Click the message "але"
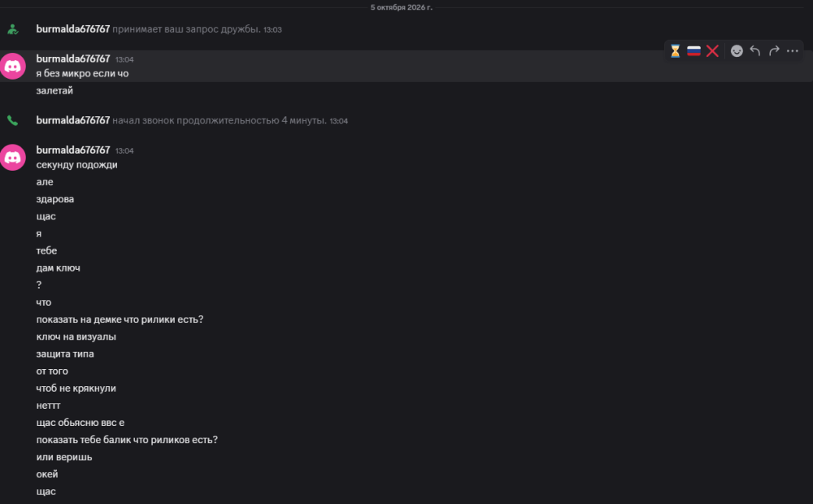The width and height of the screenshot is (813, 504). (x=45, y=182)
